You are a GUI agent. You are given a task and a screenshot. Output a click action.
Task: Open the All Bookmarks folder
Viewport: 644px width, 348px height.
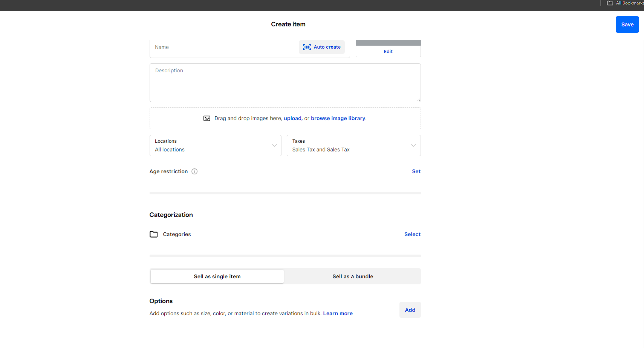[626, 3]
